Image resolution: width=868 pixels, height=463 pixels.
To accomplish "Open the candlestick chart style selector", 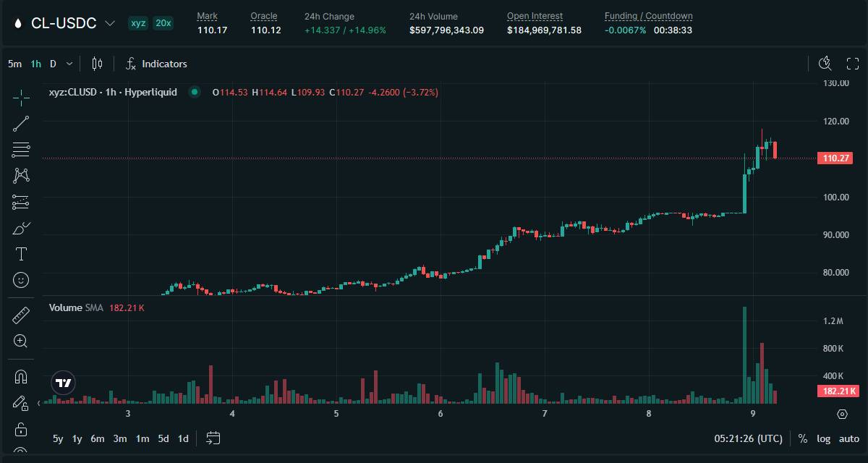I will (97, 64).
